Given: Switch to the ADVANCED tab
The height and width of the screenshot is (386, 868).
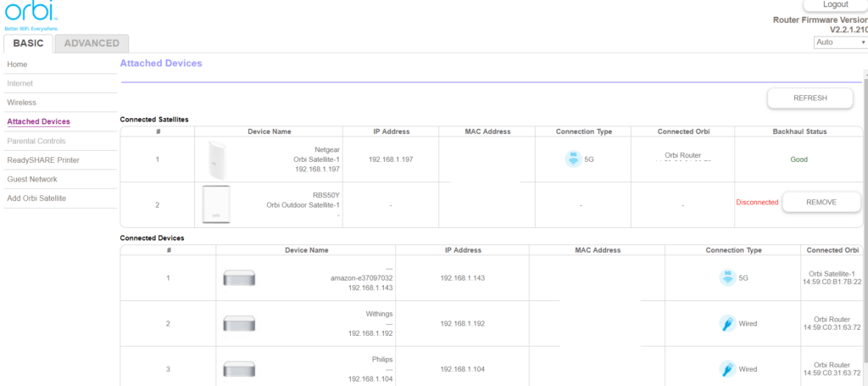Looking at the screenshot, I should coord(92,43).
